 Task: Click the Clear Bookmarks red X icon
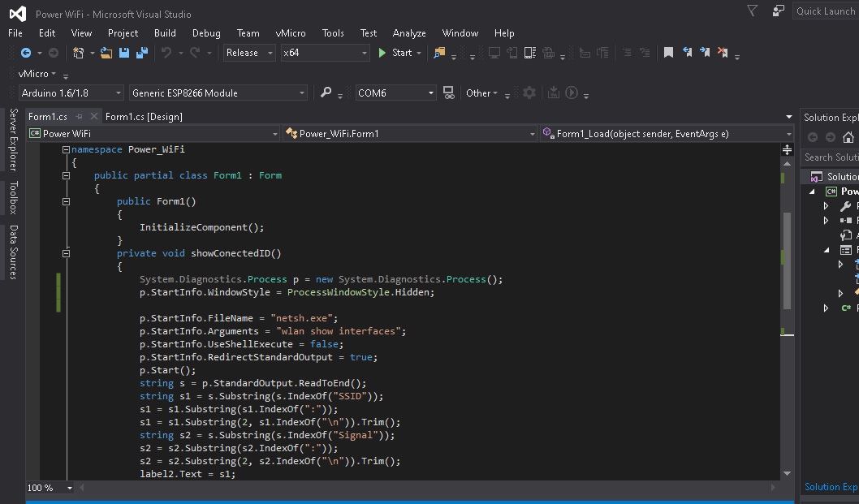pos(722,53)
